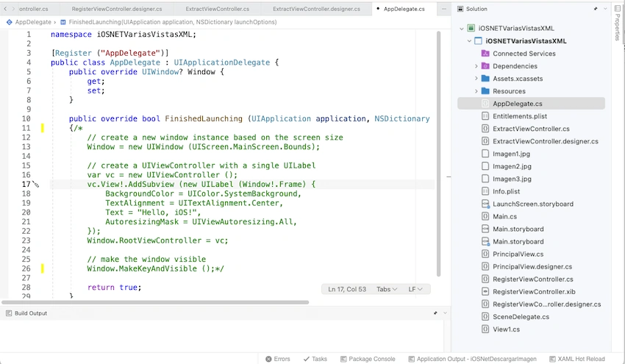The height and width of the screenshot is (364, 625).
Task: Open the Tabs indentation dropdown
Action: coord(387,289)
